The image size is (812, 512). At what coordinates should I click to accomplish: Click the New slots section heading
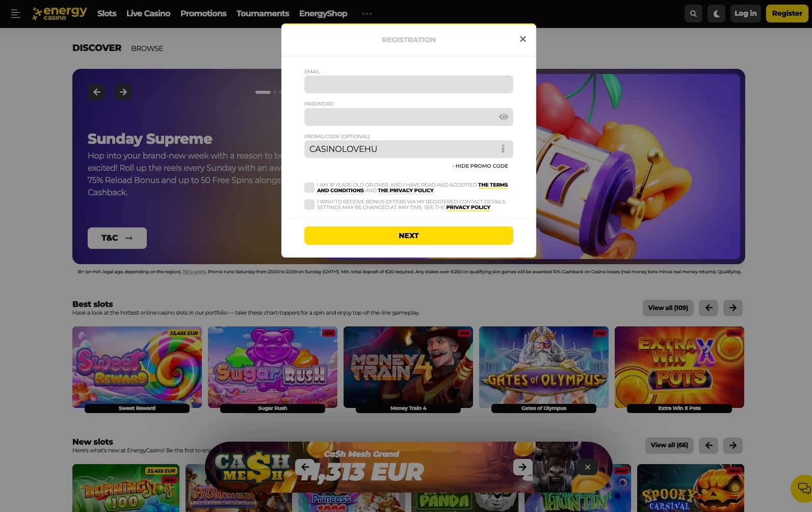(x=93, y=442)
